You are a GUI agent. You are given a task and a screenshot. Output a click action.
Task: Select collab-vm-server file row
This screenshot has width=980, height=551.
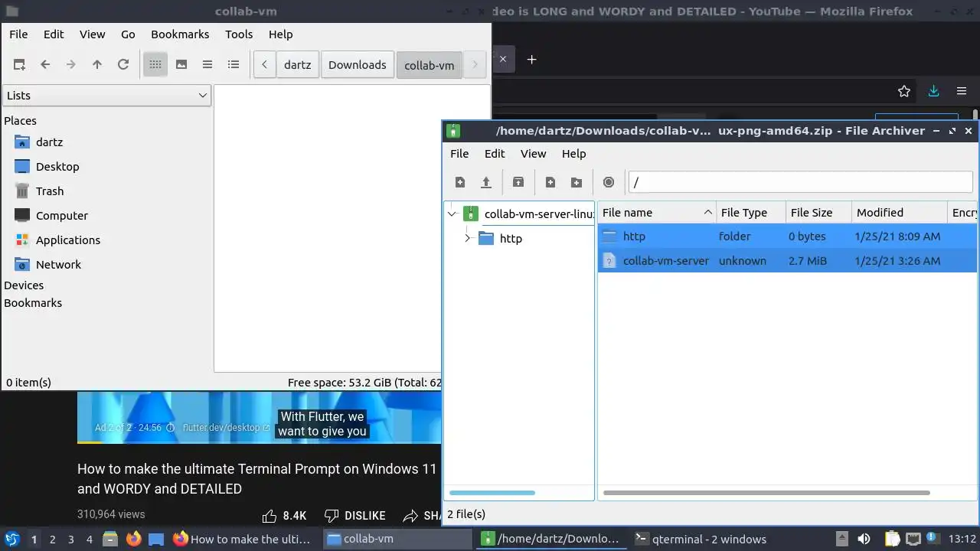tap(787, 261)
